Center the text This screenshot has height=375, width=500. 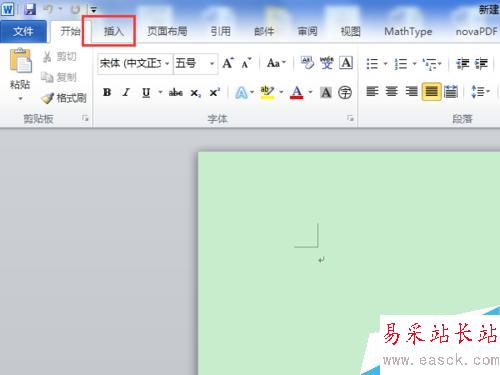pos(392,91)
